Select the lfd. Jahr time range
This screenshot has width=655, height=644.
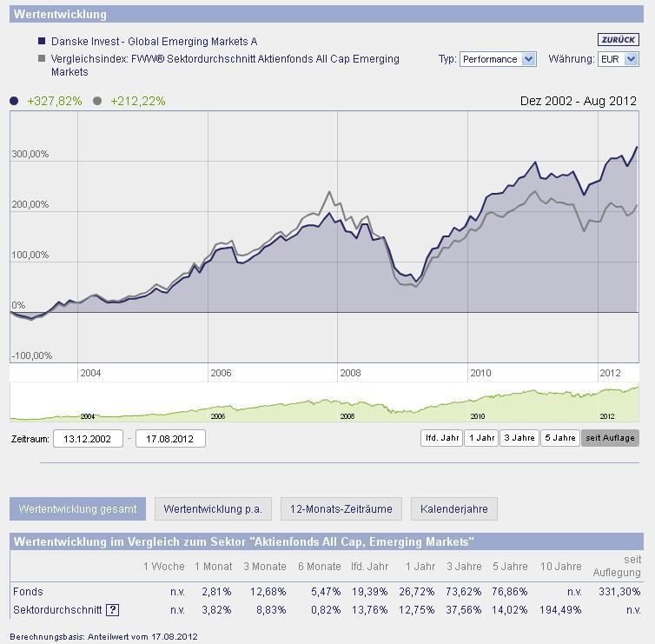point(441,438)
